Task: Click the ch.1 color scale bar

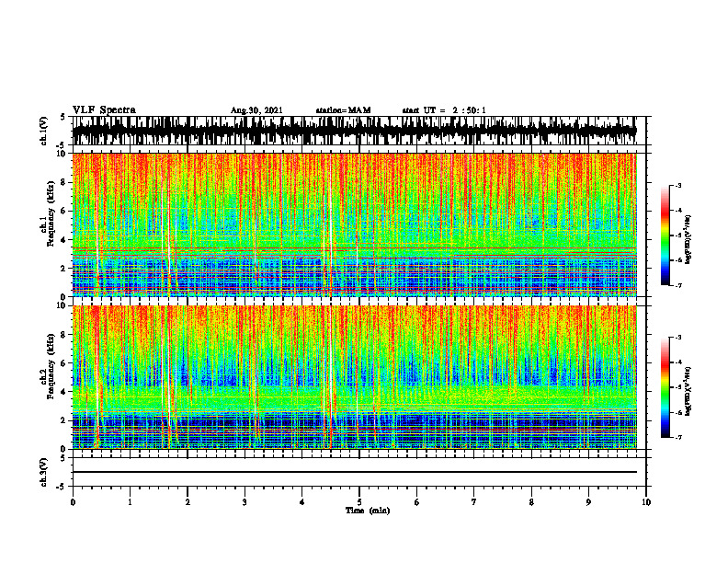Action: (x=665, y=236)
